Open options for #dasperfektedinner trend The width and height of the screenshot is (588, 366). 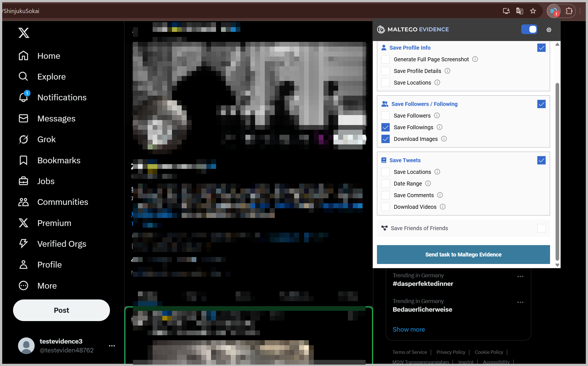[x=520, y=276]
